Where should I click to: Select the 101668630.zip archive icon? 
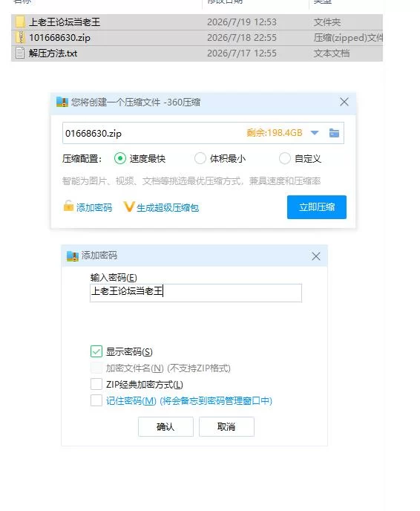20,37
